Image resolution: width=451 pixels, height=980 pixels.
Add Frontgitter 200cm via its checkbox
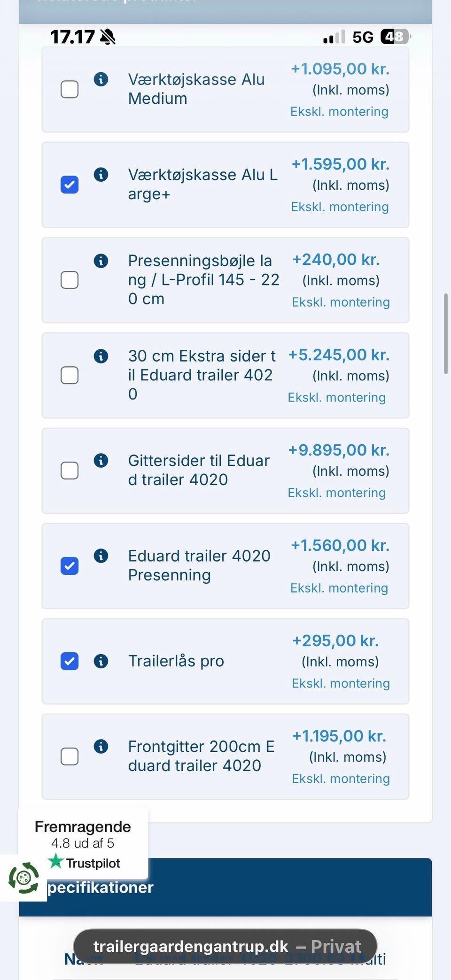[x=70, y=756]
